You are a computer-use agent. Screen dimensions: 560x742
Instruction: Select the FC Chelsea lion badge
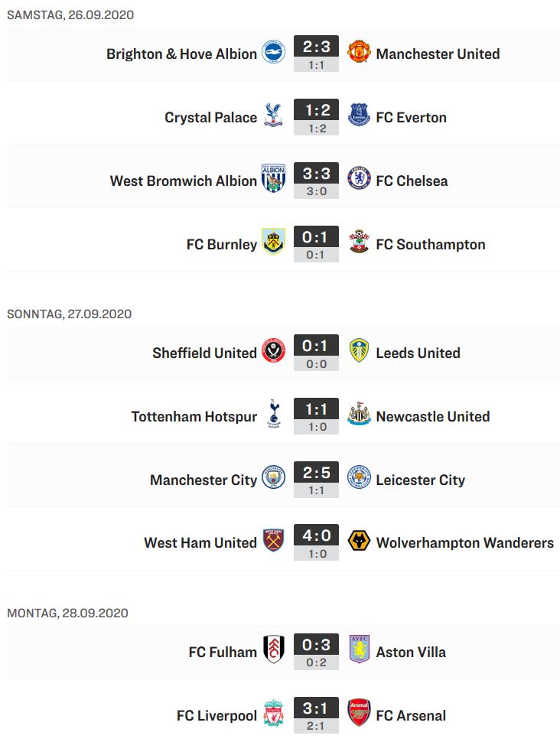(359, 178)
